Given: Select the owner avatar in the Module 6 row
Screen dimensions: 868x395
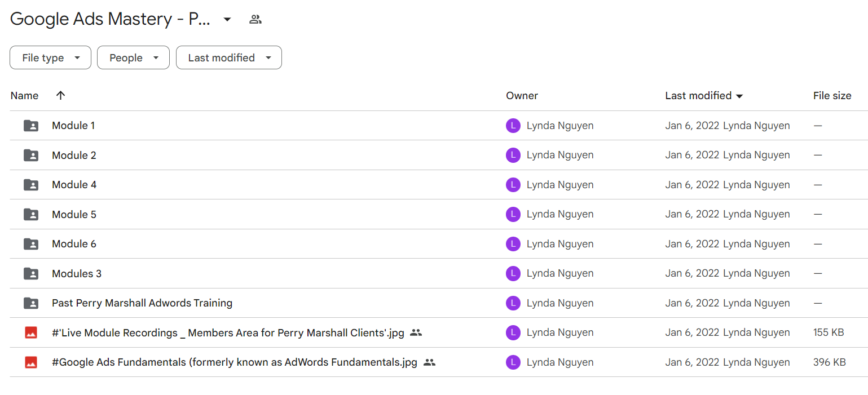Looking at the screenshot, I should tap(513, 244).
